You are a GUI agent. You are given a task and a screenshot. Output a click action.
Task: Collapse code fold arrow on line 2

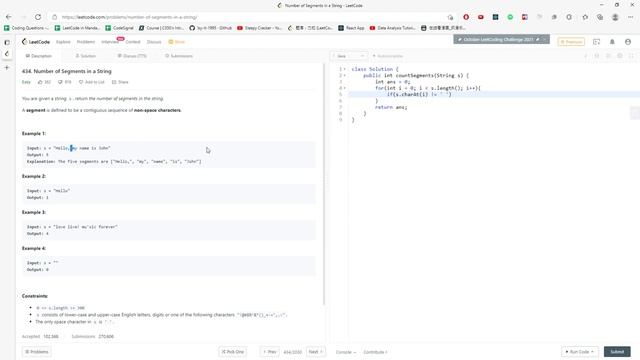(x=344, y=76)
